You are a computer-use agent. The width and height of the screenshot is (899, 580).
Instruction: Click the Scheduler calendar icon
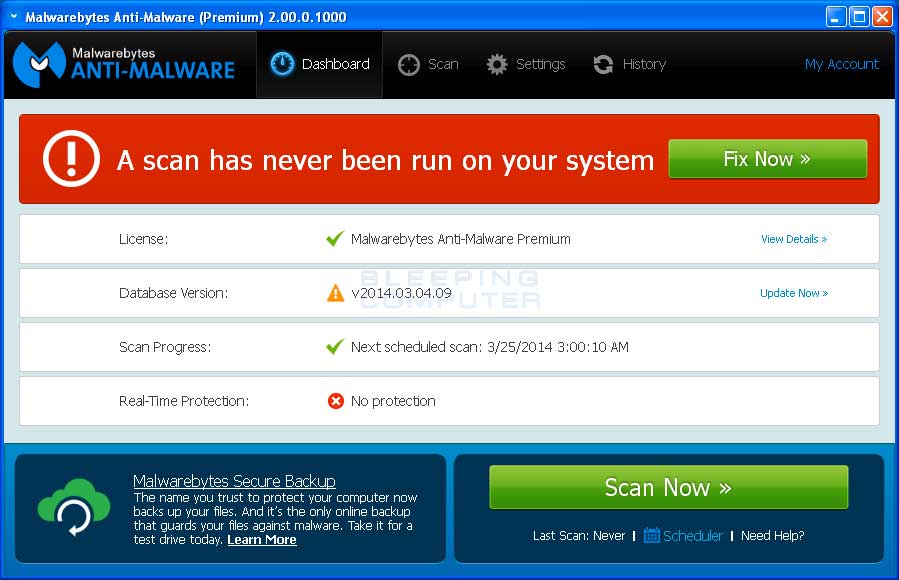point(651,535)
